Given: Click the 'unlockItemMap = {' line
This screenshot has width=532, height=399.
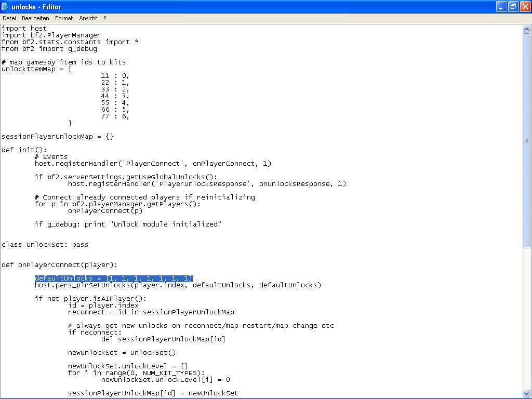Looking at the screenshot, I should click(37, 69).
